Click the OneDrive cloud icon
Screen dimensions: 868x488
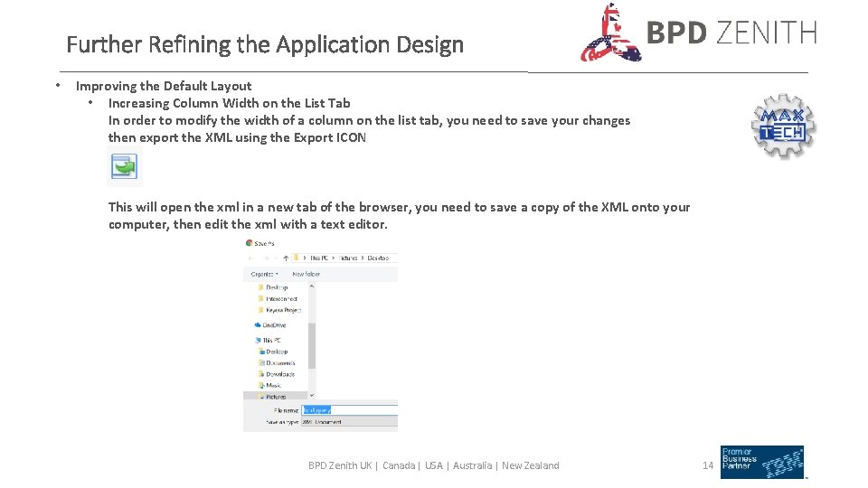(x=258, y=325)
